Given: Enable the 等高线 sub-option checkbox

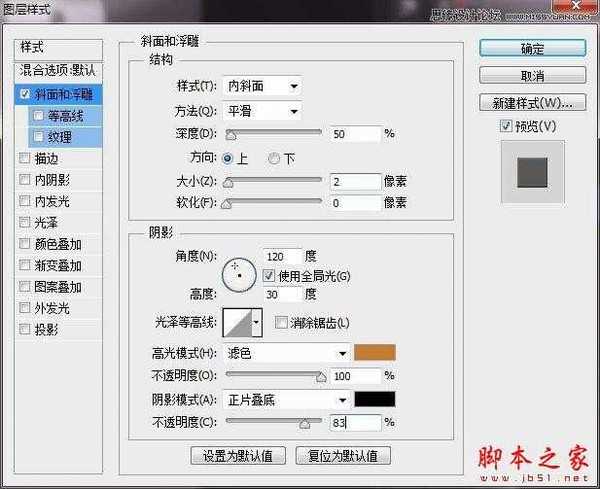Looking at the screenshot, I should (39, 115).
